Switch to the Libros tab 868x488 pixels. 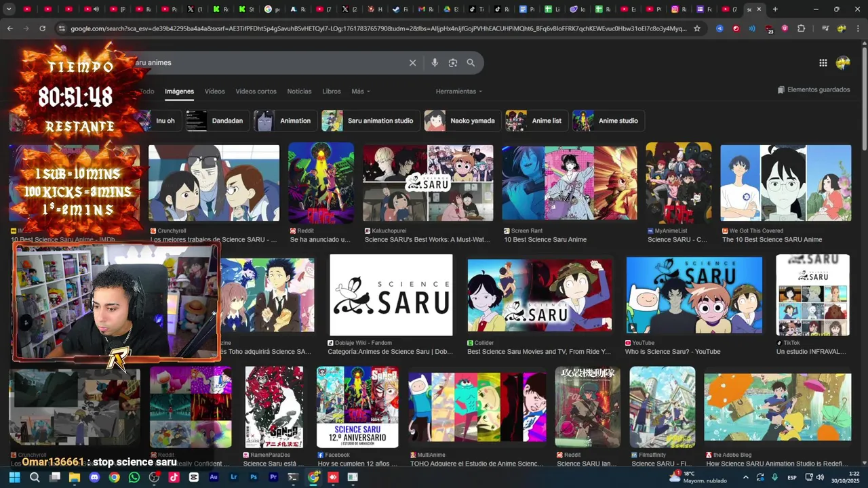[332, 91]
